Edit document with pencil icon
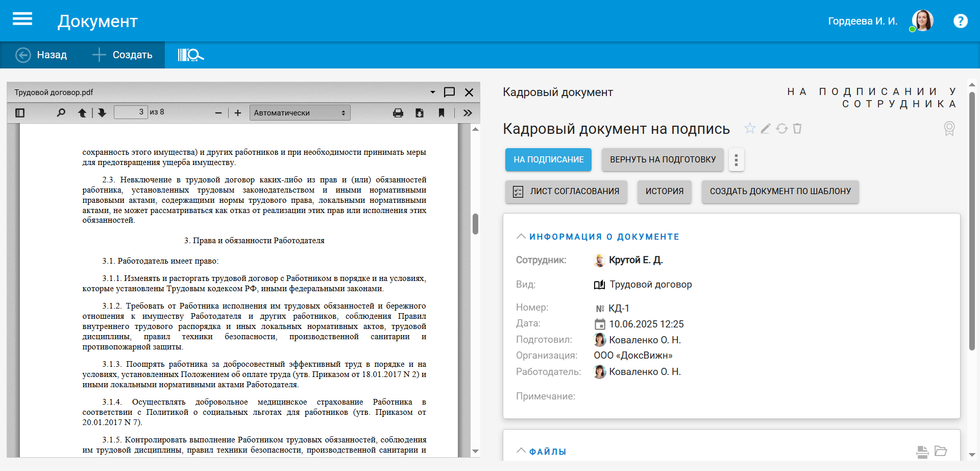Viewport: 980px width, 471px height. [765, 128]
